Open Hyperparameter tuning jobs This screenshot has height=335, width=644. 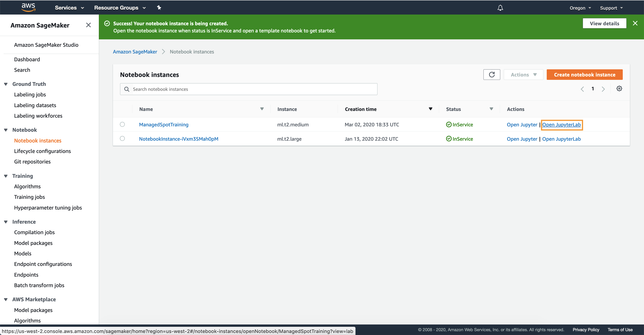pos(48,208)
